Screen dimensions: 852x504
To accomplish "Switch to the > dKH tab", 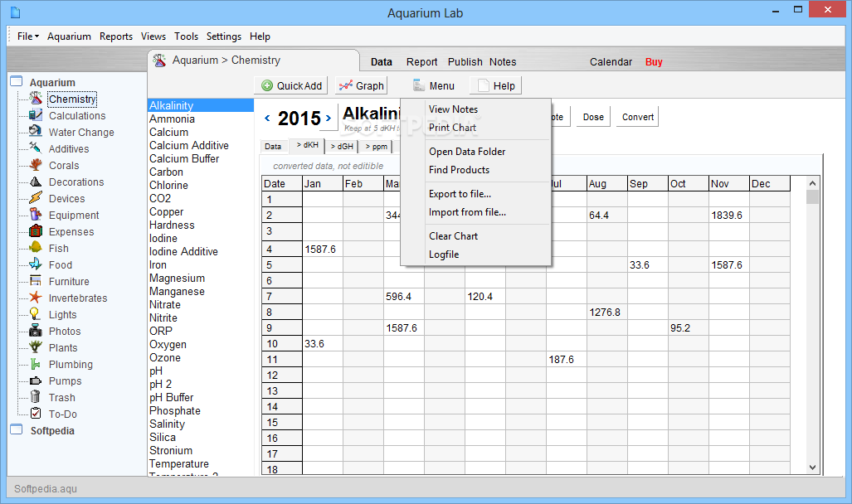I will (x=307, y=146).
